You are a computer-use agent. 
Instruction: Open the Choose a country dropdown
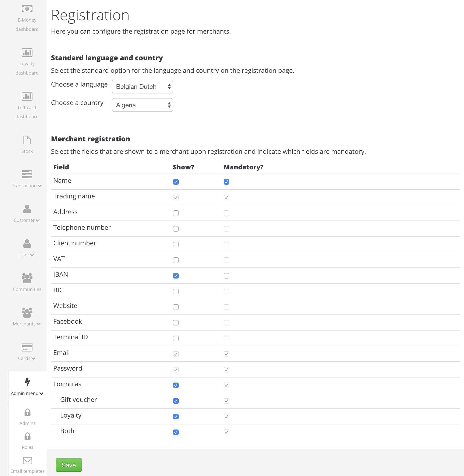click(142, 105)
